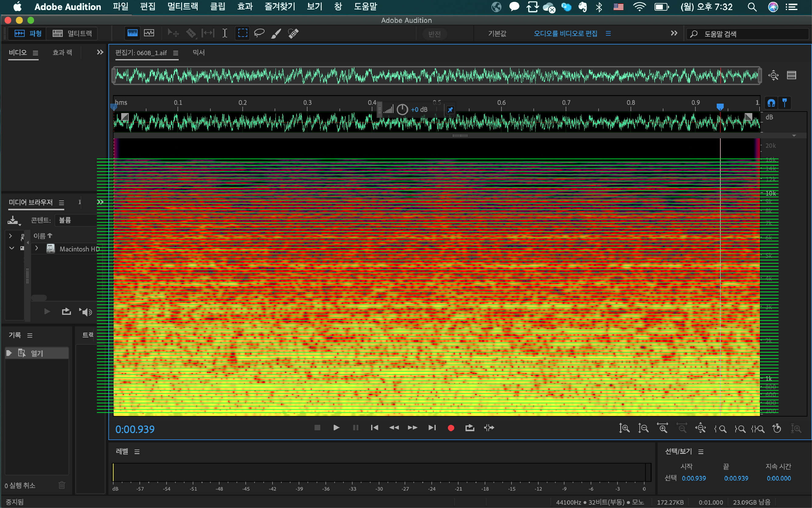Open the 효과 menu
812x508 pixels.
click(245, 7)
